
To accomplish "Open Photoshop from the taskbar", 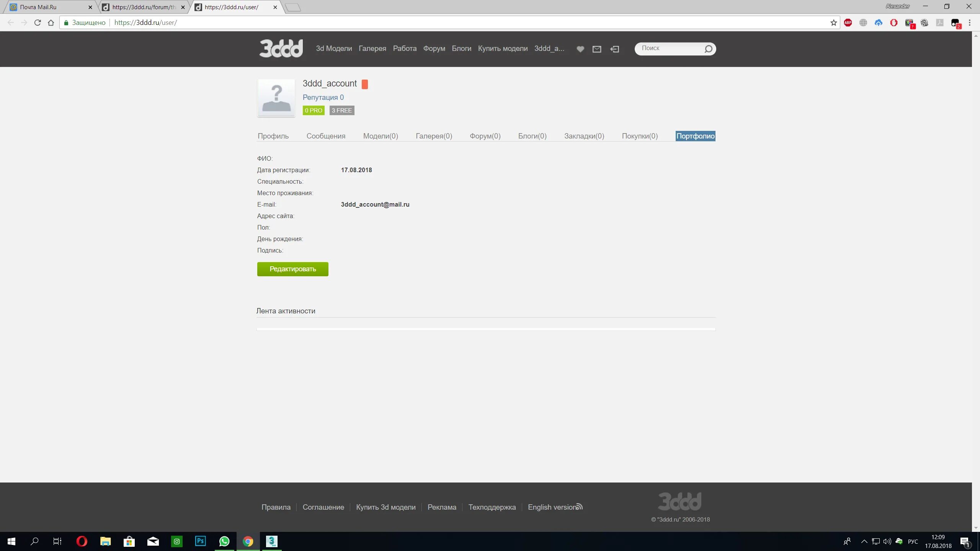I will coord(201,541).
